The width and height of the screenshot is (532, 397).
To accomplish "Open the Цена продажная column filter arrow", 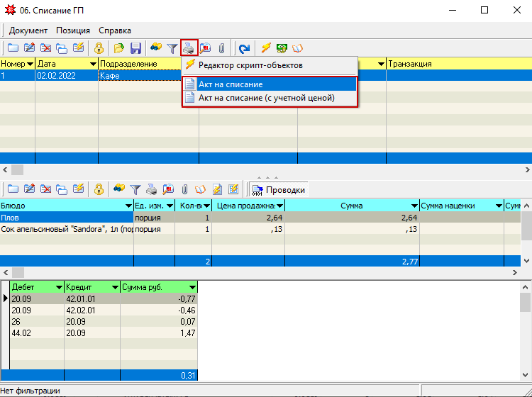I will pos(279,206).
